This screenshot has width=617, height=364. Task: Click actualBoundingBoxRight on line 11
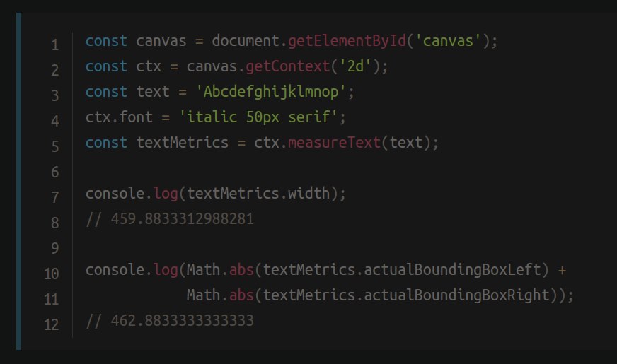click(x=456, y=295)
